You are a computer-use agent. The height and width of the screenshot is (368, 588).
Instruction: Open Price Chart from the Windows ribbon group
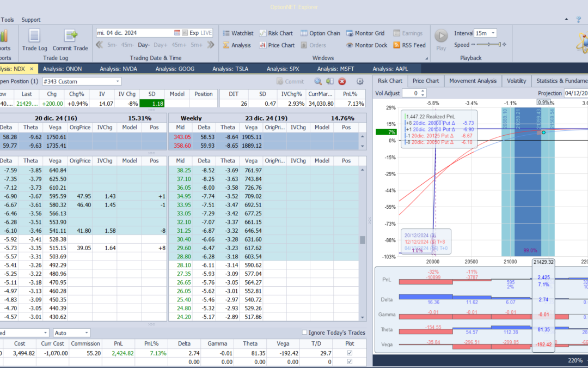[x=277, y=45]
